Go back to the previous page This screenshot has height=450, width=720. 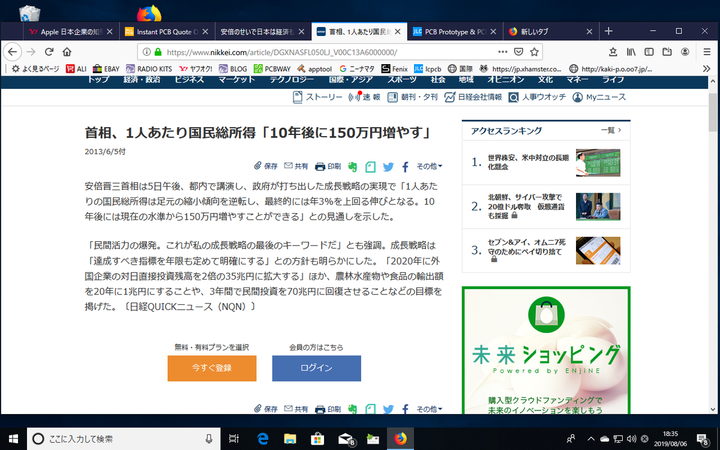coord(12,51)
